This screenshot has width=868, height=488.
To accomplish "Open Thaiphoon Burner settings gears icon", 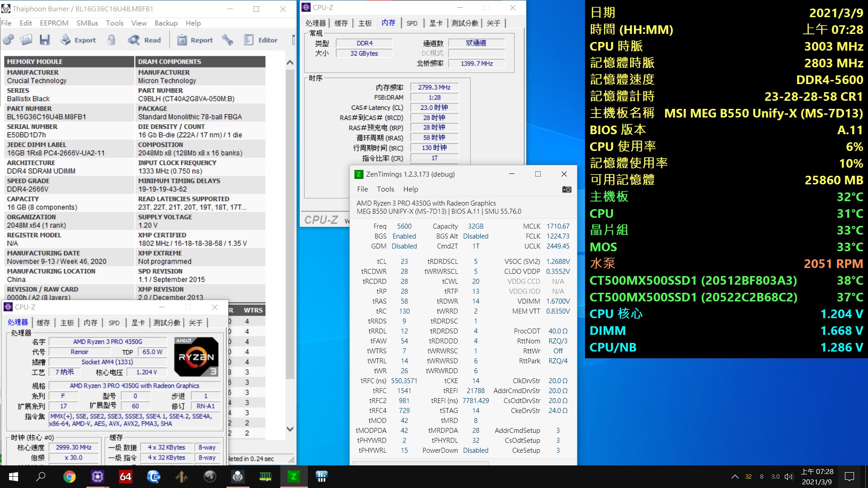I will tap(8, 40).
